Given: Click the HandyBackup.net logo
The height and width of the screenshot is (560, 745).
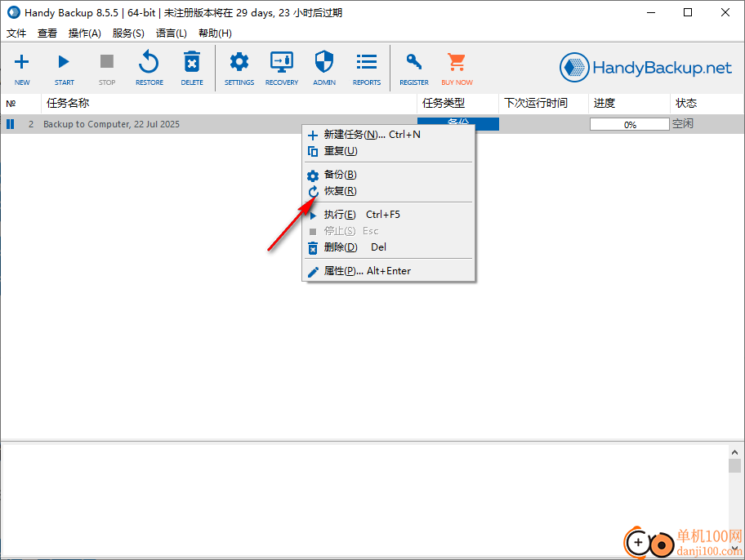Looking at the screenshot, I should tap(645, 68).
